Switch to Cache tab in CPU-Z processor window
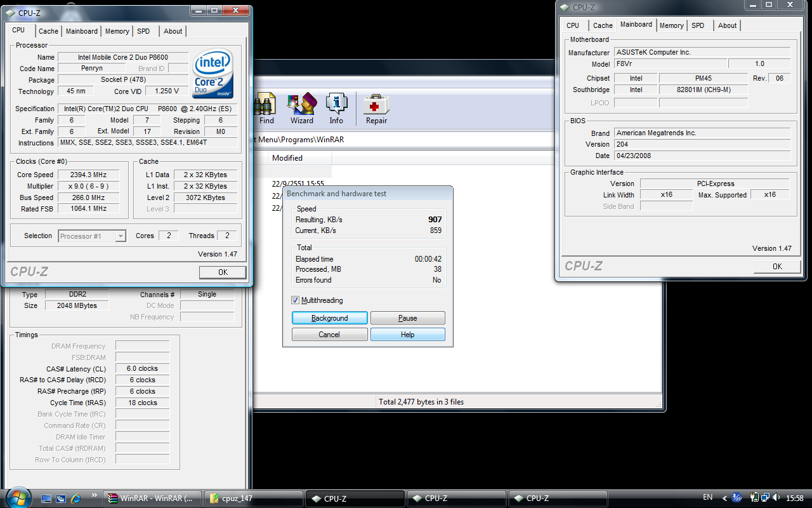 [48, 31]
